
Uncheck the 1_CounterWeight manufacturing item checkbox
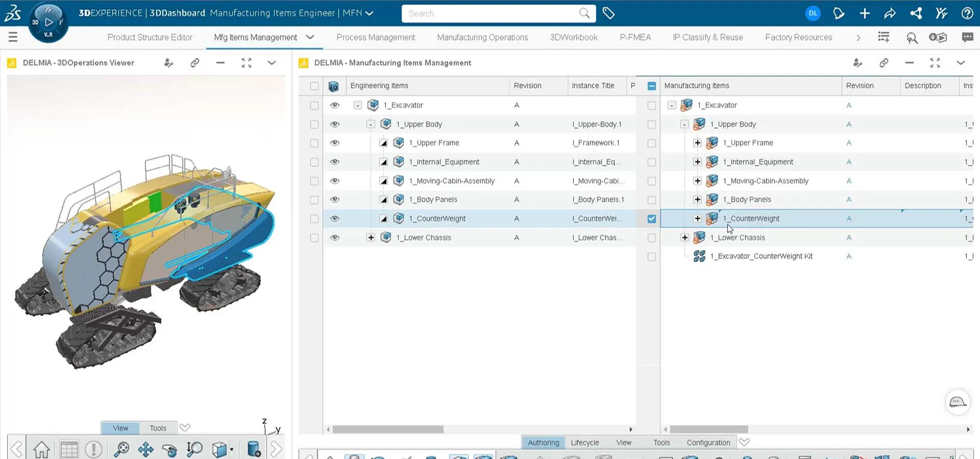[x=652, y=219]
